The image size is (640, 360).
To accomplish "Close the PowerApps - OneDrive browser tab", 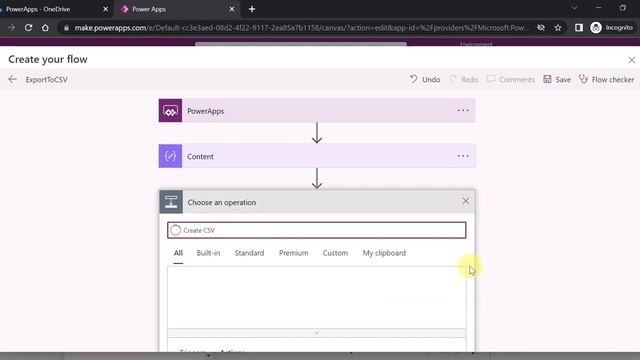I will pos(105,9).
